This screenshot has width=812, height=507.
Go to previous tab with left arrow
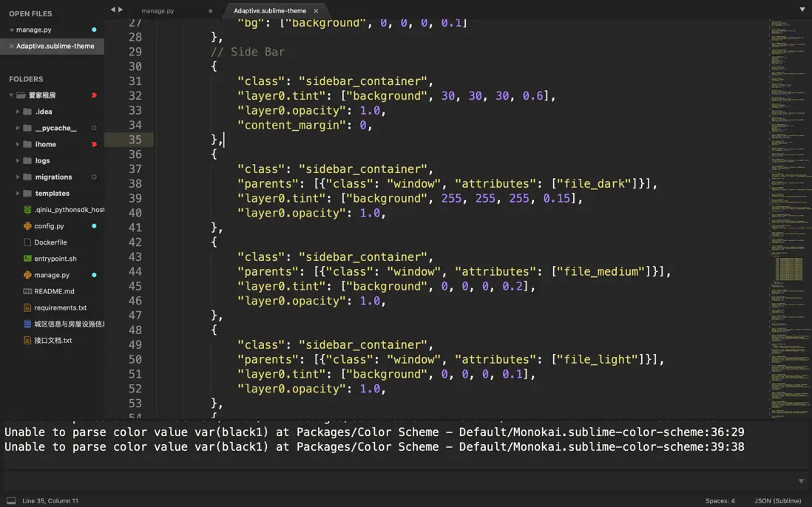(x=112, y=10)
